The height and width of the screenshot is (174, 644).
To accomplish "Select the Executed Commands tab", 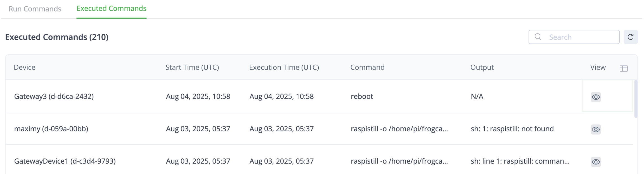I will tap(111, 8).
